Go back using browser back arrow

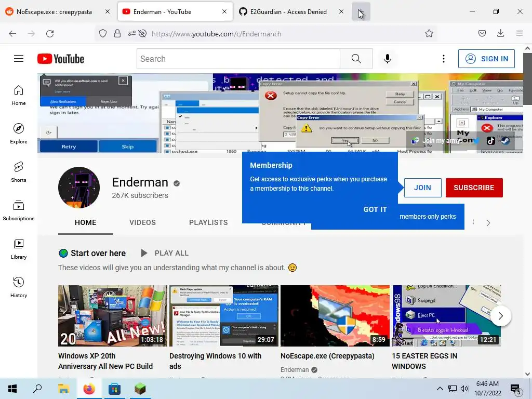pyautogui.click(x=12, y=34)
